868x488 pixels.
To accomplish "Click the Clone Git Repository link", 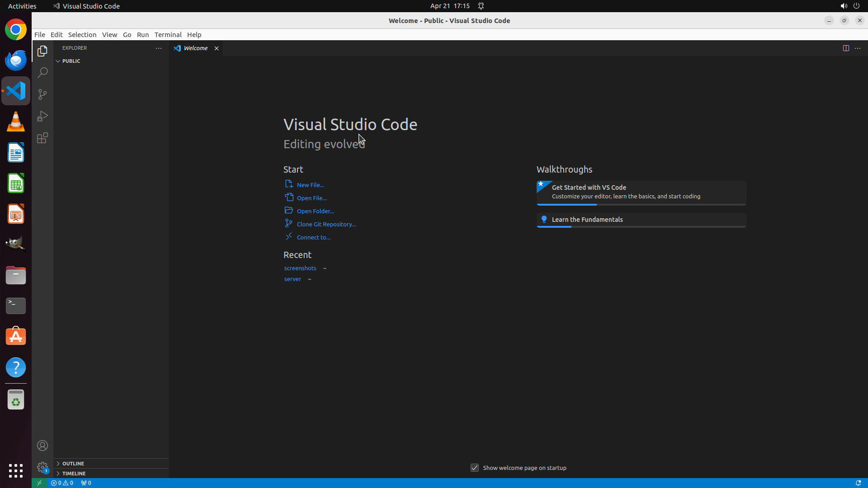I will coord(326,224).
